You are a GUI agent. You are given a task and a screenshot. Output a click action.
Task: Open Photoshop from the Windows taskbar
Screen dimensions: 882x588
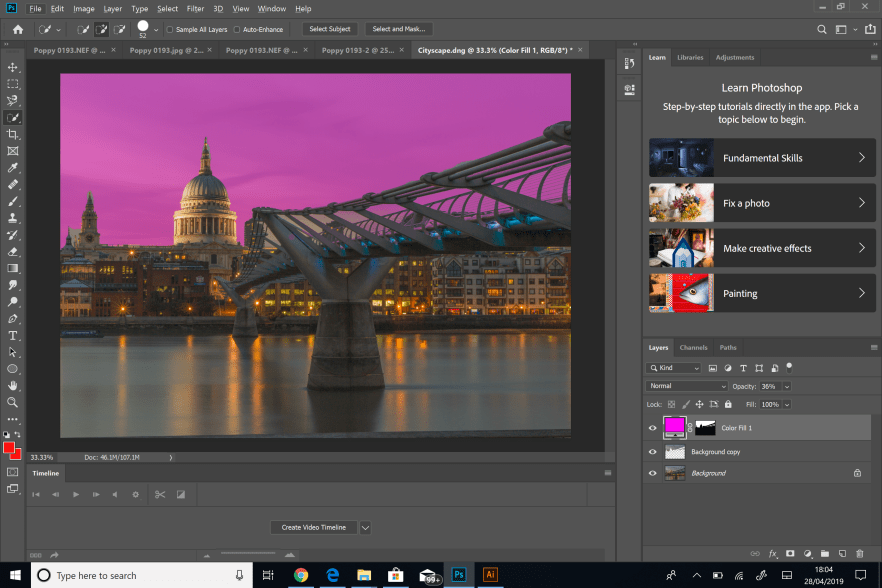click(459, 575)
